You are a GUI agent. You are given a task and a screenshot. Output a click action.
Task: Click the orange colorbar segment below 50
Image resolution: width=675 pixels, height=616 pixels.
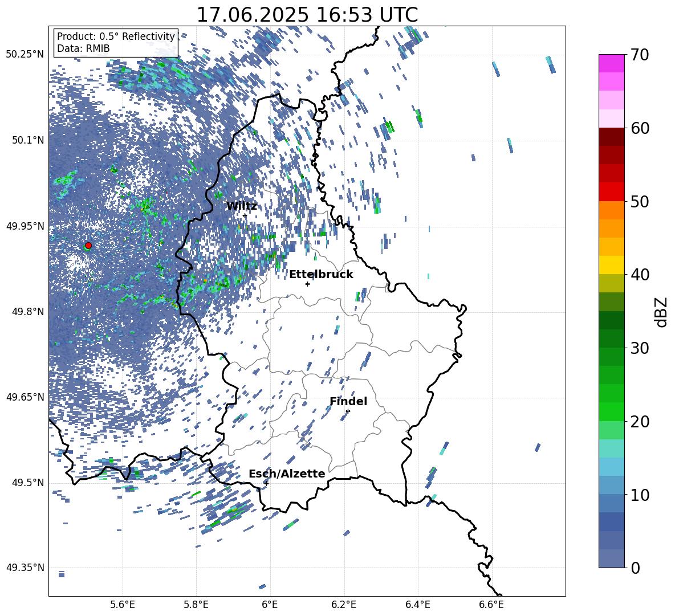(x=612, y=210)
